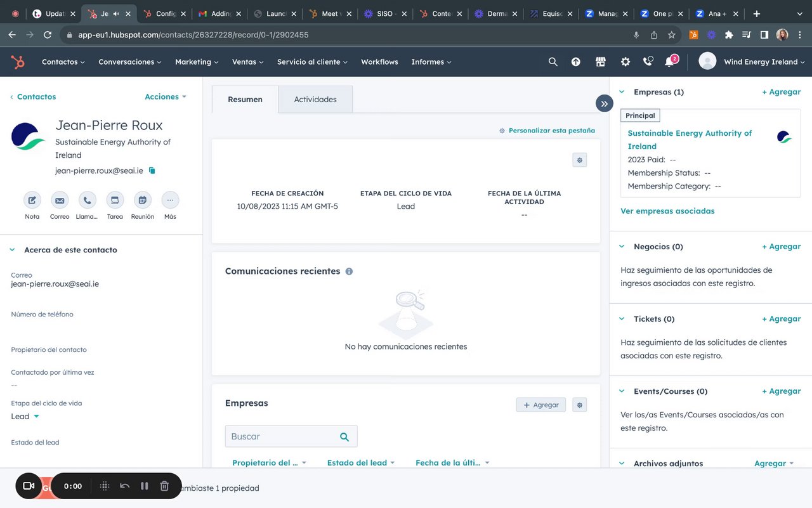
Task: Click gear icon in Empresas card
Action: [x=579, y=405]
